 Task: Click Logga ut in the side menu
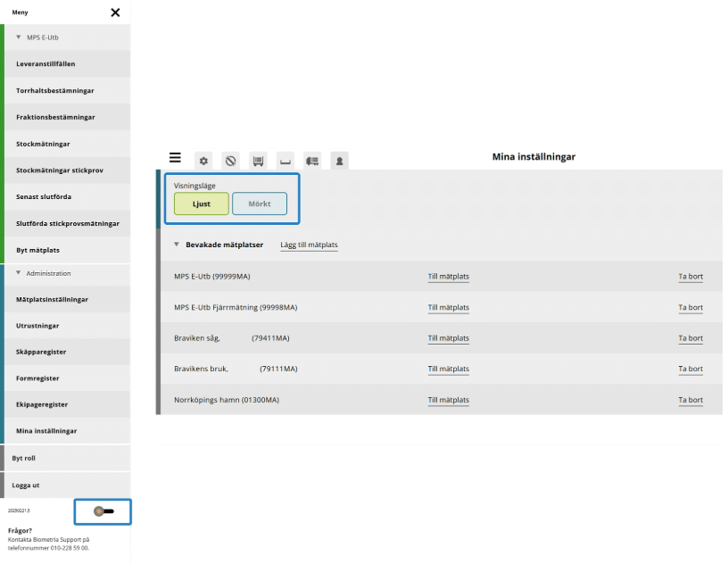(x=26, y=485)
